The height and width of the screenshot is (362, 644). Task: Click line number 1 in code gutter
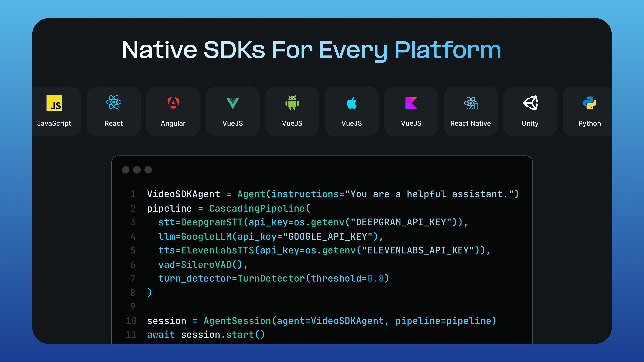132,194
